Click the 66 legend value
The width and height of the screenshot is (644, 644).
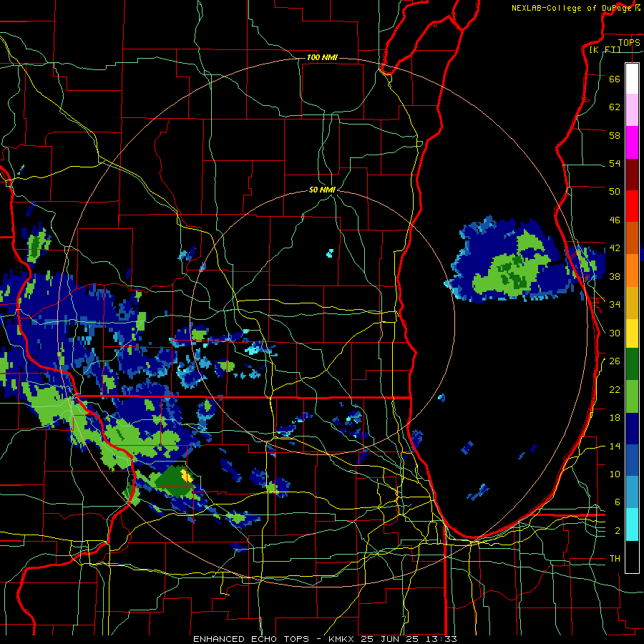click(615, 79)
